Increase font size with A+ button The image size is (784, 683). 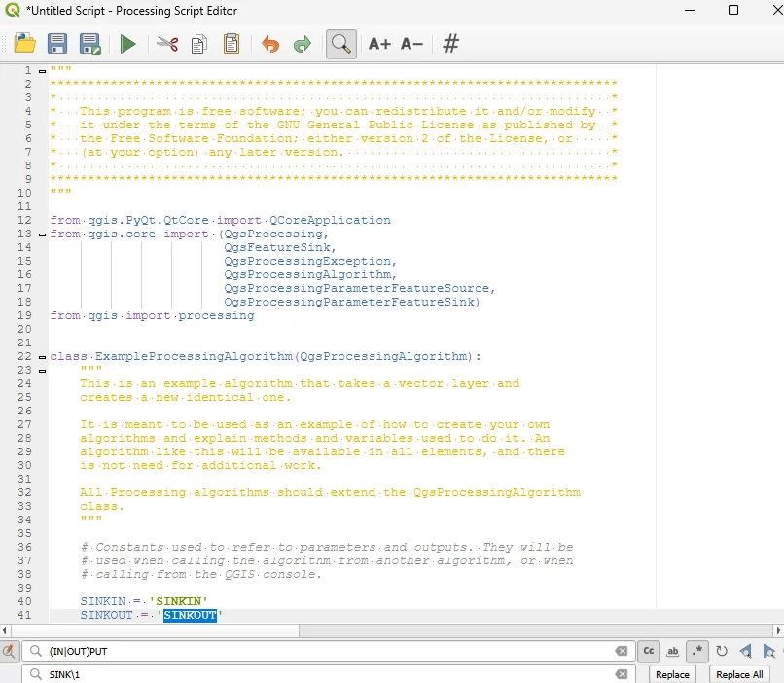coord(379,44)
